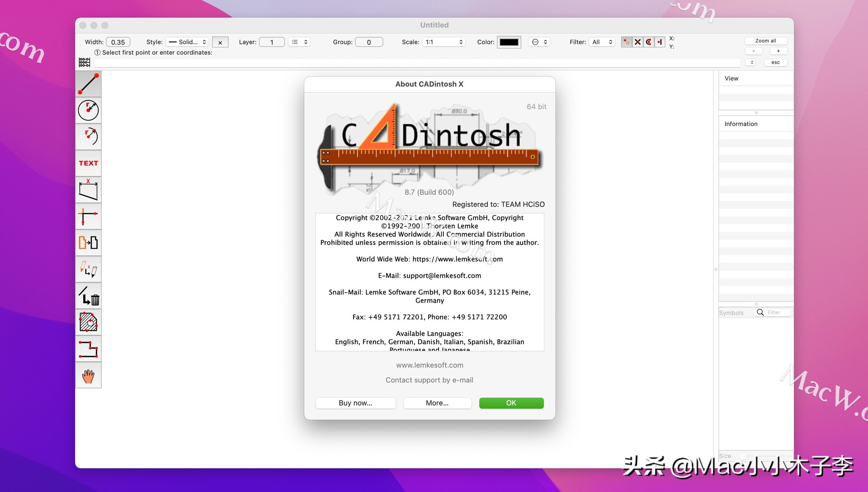868x492 pixels.
Task: Click the esc button
Action: [775, 62]
